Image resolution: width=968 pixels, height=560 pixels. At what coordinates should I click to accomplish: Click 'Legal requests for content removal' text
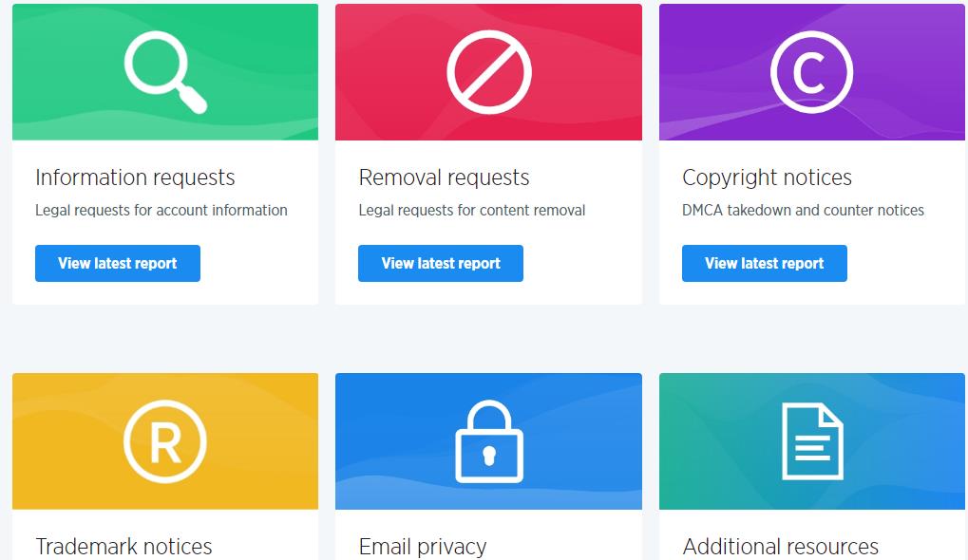pyautogui.click(x=472, y=211)
